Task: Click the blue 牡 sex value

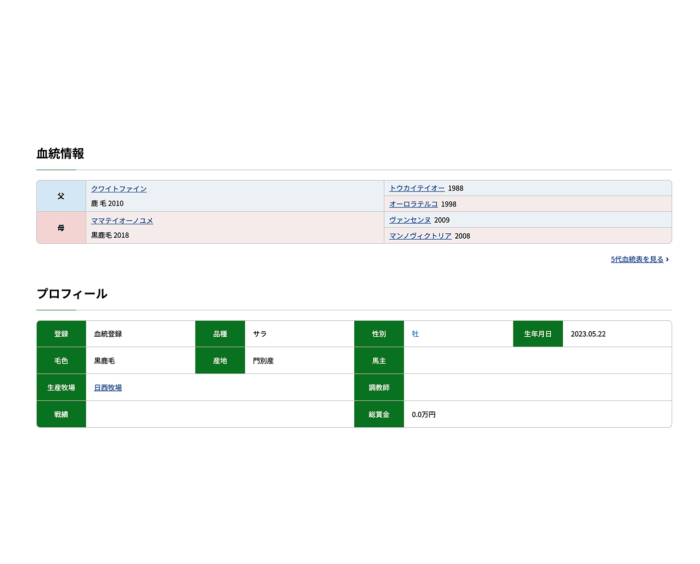Action: (x=415, y=334)
